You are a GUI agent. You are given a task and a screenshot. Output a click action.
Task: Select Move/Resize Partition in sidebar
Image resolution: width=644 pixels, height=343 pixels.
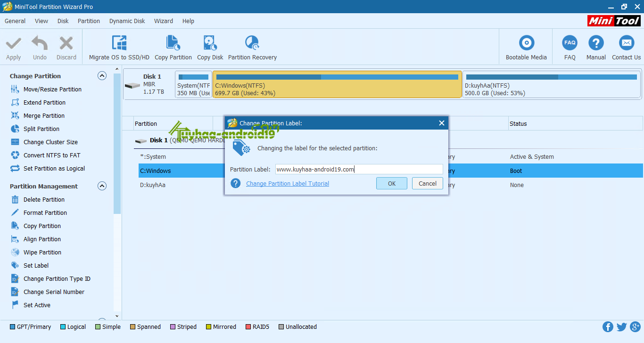[52, 89]
